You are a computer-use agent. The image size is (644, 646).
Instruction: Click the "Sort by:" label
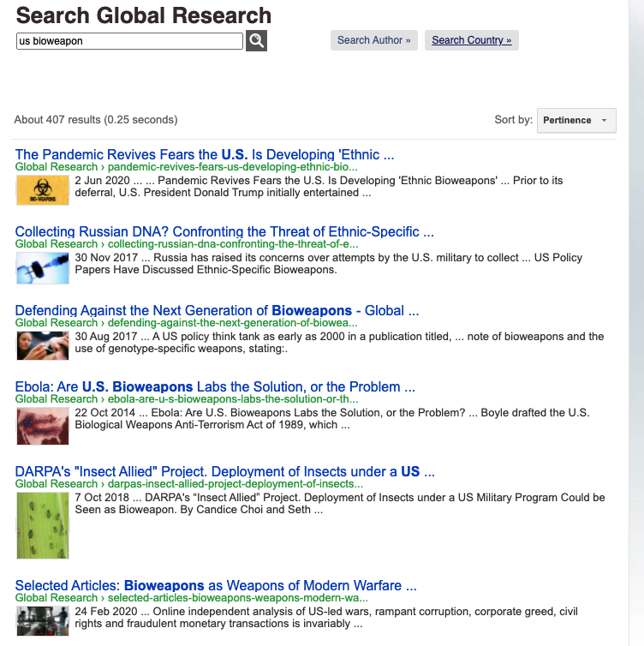click(514, 120)
